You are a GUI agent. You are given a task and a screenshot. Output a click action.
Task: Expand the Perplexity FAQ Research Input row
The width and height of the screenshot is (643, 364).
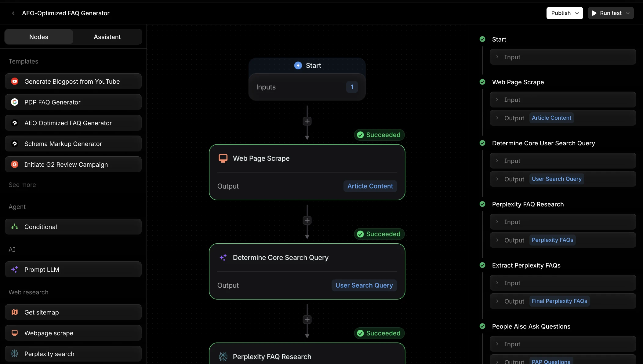[x=563, y=222]
